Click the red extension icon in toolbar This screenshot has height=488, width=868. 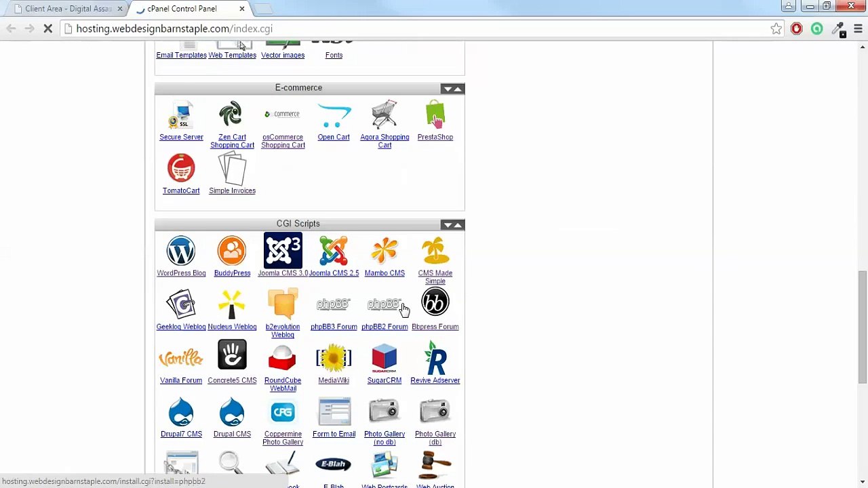coord(796,28)
